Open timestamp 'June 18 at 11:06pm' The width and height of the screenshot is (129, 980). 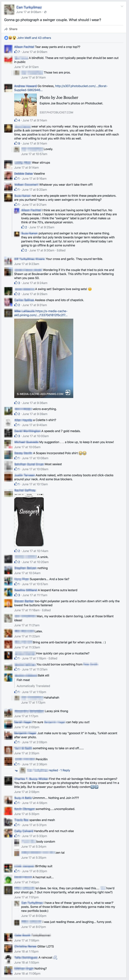27,973
